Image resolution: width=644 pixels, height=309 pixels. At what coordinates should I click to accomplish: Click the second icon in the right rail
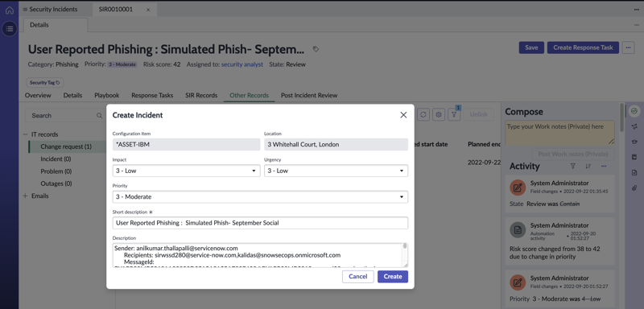tap(634, 126)
